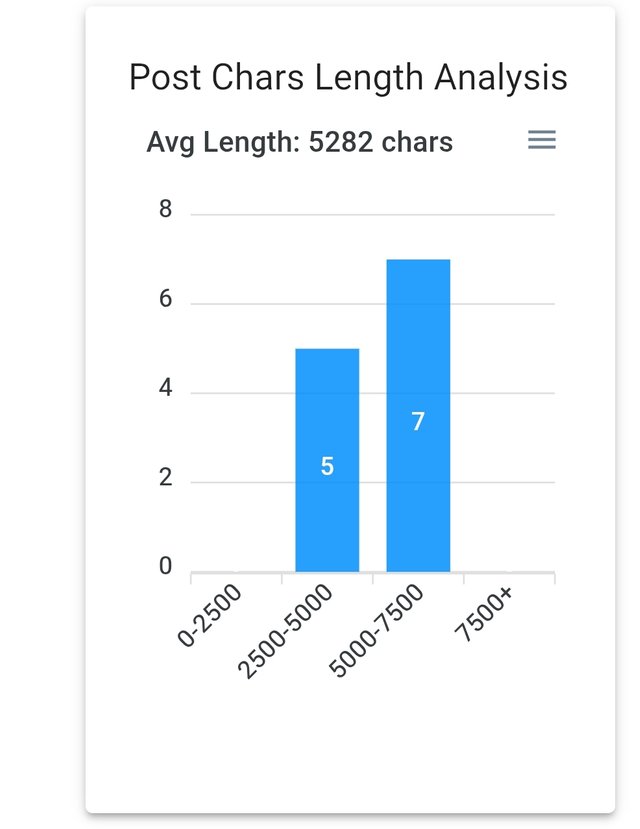Click the 2500-5000 blue bar
The image size is (640, 829).
pyautogui.click(x=327, y=460)
